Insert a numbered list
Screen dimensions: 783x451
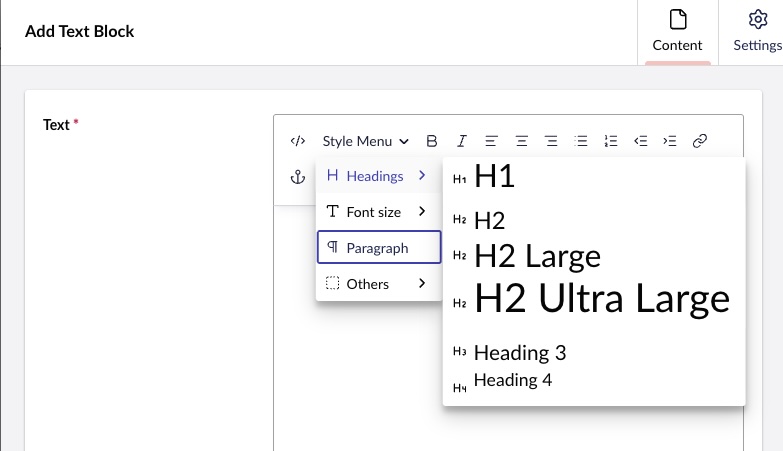point(611,141)
